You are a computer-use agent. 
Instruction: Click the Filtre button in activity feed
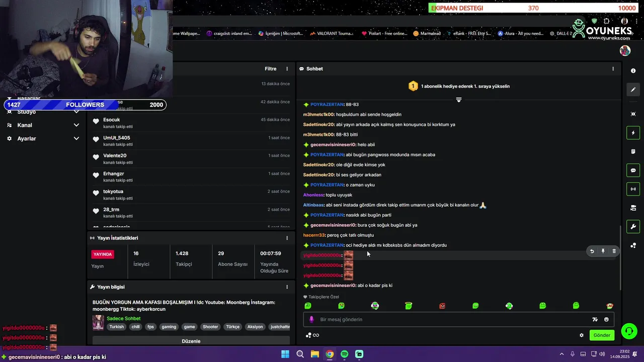coord(271,69)
